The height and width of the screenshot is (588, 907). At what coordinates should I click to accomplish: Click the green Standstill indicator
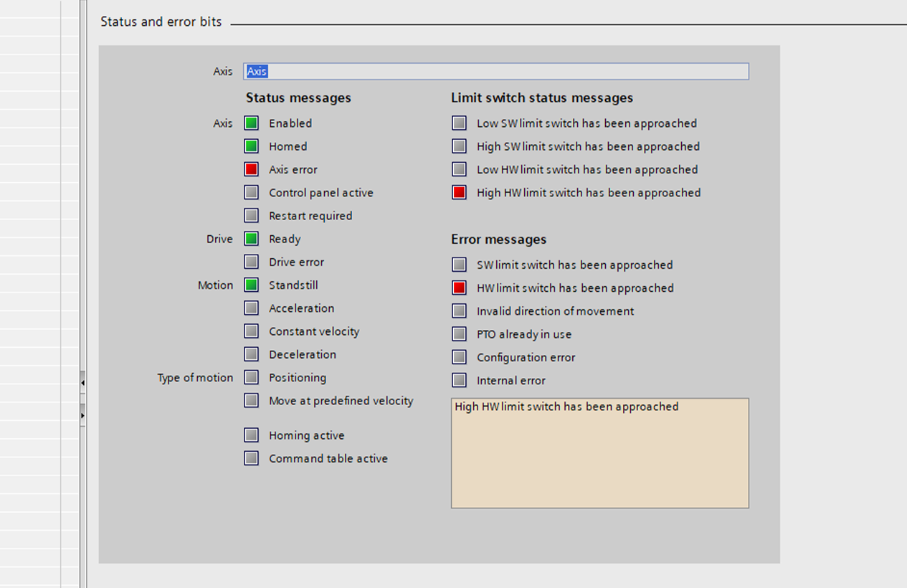click(x=251, y=285)
